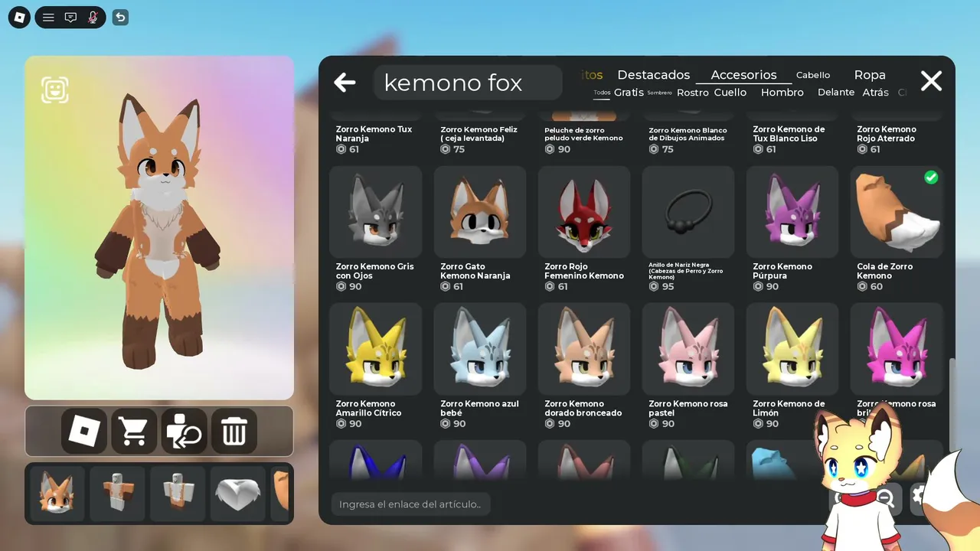Select the Delante filter
Image resolution: width=980 pixels, height=551 pixels.
(836, 92)
